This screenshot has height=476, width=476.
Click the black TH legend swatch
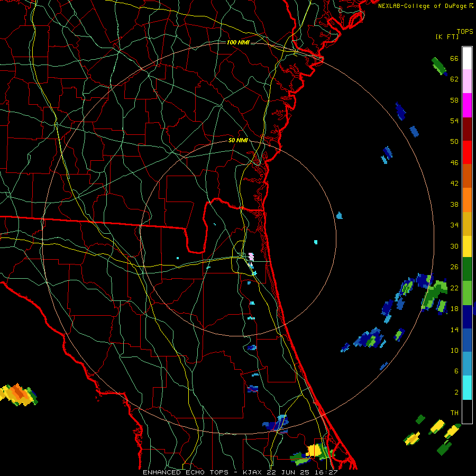[467, 411]
